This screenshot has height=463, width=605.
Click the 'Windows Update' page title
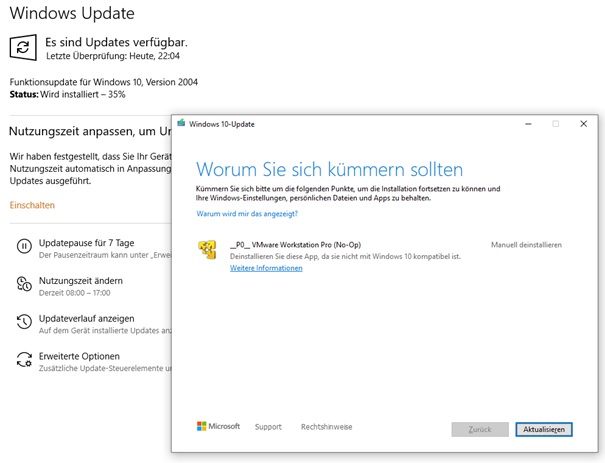(x=72, y=14)
